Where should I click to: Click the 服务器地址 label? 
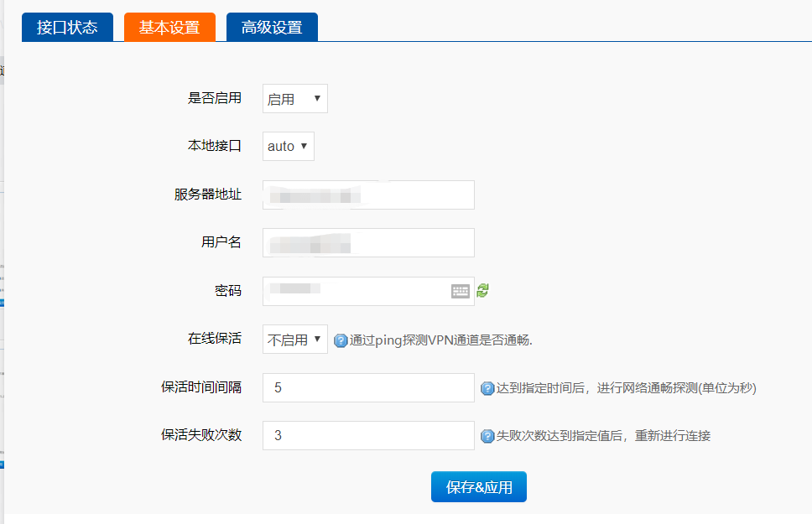[208, 195]
